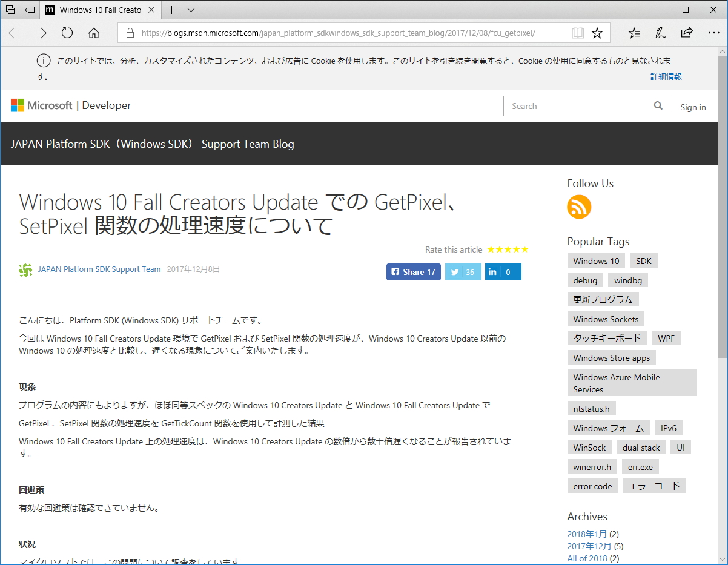This screenshot has height=565, width=728.
Task: Open the Hub favorites list
Action: pos(634,33)
